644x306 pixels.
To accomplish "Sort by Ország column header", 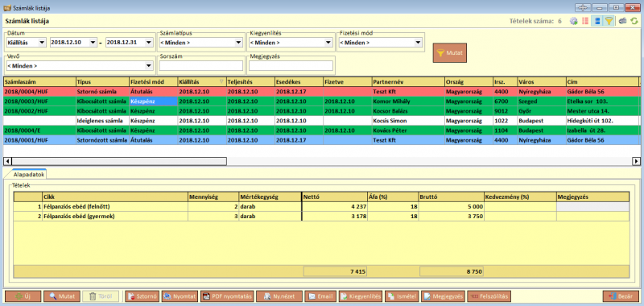I will 469,82.
